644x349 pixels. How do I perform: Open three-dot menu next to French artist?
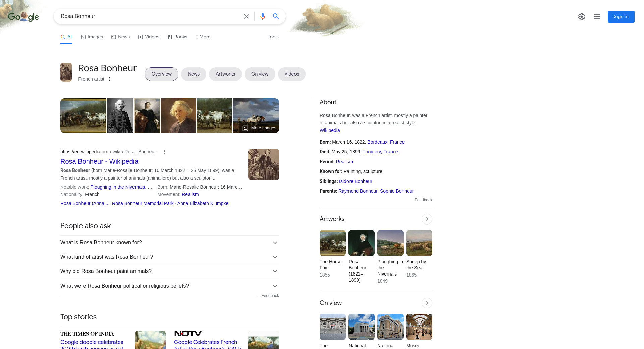[x=110, y=79]
